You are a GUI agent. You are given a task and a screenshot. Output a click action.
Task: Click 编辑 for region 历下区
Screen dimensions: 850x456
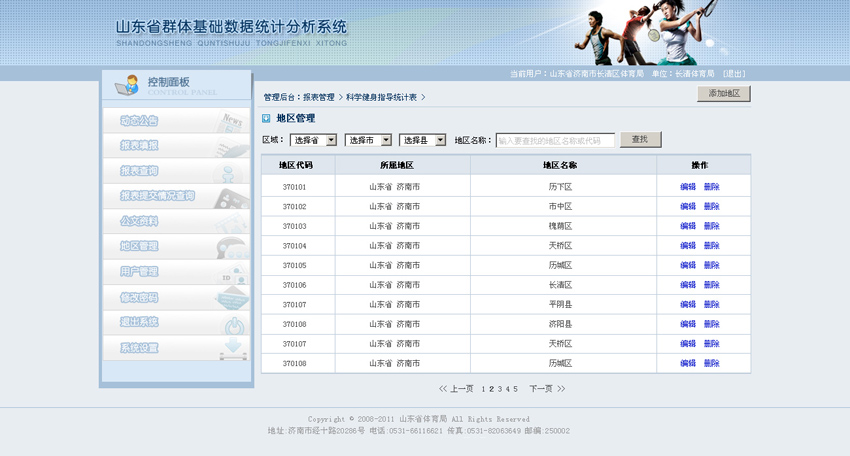pyautogui.click(x=688, y=187)
